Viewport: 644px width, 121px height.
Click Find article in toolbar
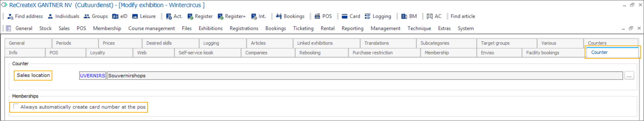(463, 16)
